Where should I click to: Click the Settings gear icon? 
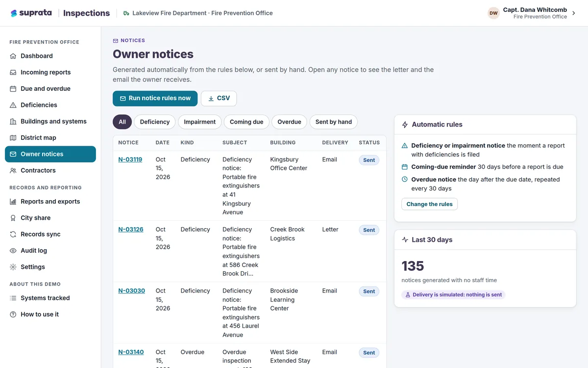(x=13, y=267)
